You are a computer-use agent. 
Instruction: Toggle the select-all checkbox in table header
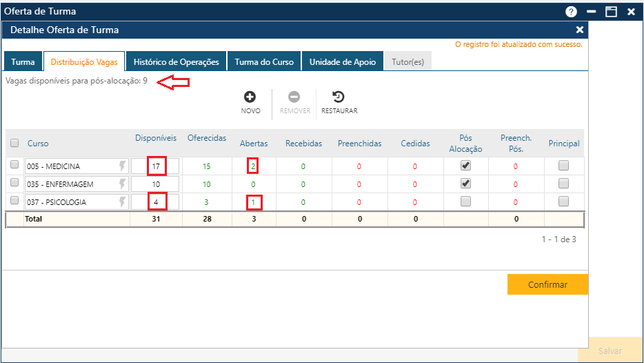pyautogui.click(x=14, y=143)
